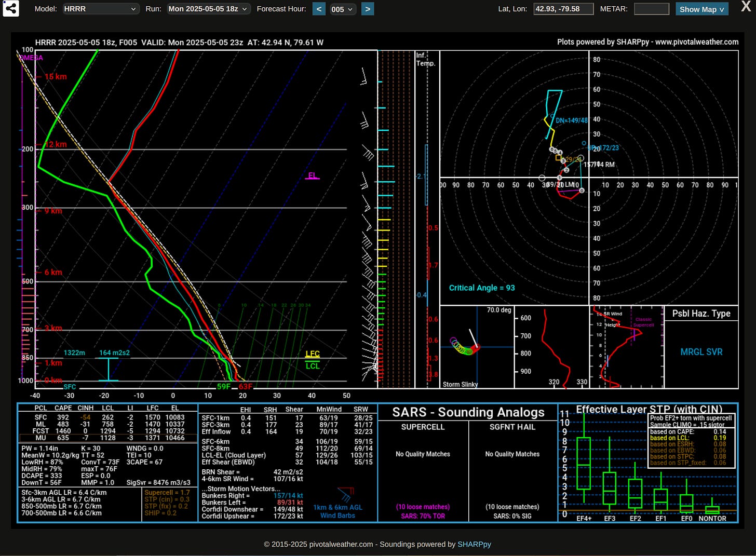756x556 pixels.
Task: Open the SHARPpy link in footer
Action: [474, 544]
